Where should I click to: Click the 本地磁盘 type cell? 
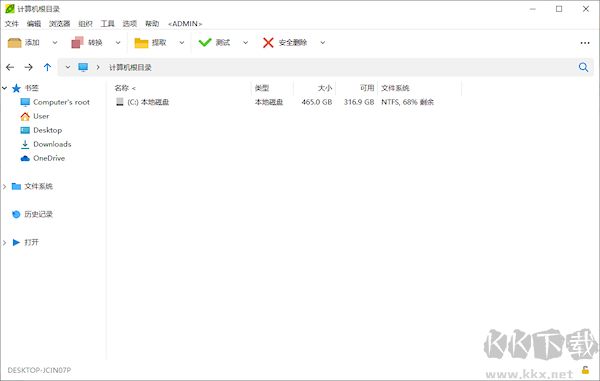269,102
